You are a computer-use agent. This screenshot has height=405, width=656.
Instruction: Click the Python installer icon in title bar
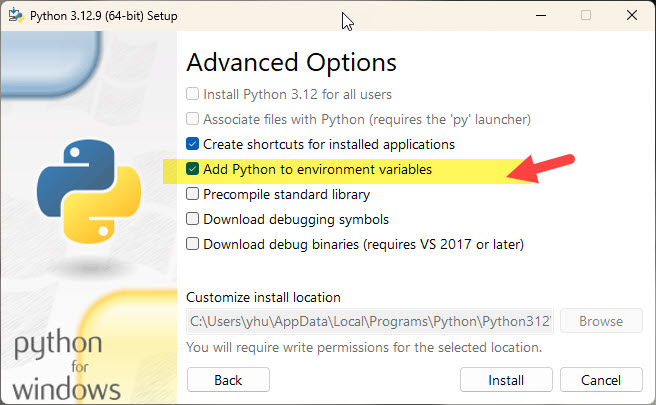click(16, 15)
